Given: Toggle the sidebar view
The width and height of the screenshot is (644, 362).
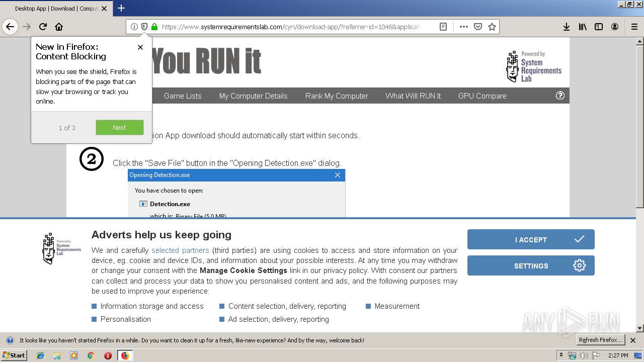Looking at the screenshot, I should (599, 27).
